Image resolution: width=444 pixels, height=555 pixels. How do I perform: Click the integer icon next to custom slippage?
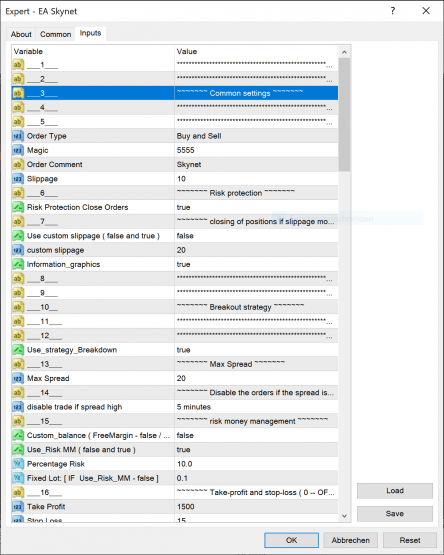click(18, 250)
